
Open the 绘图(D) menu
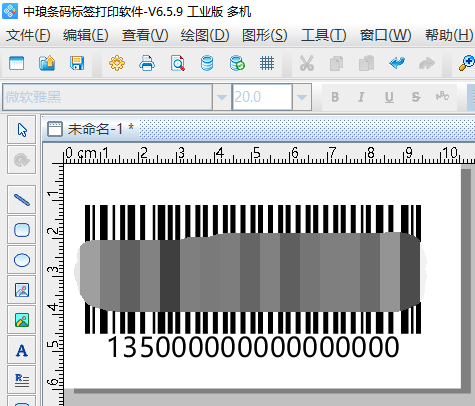click(205, 35)
